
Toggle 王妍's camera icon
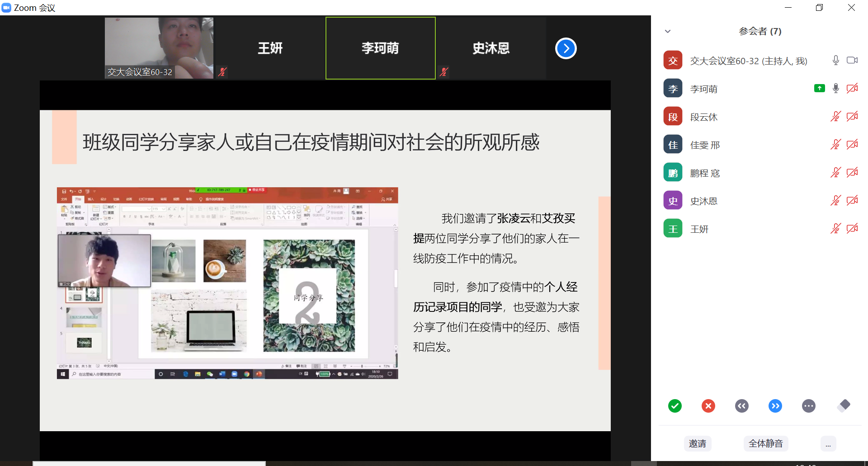852,229
